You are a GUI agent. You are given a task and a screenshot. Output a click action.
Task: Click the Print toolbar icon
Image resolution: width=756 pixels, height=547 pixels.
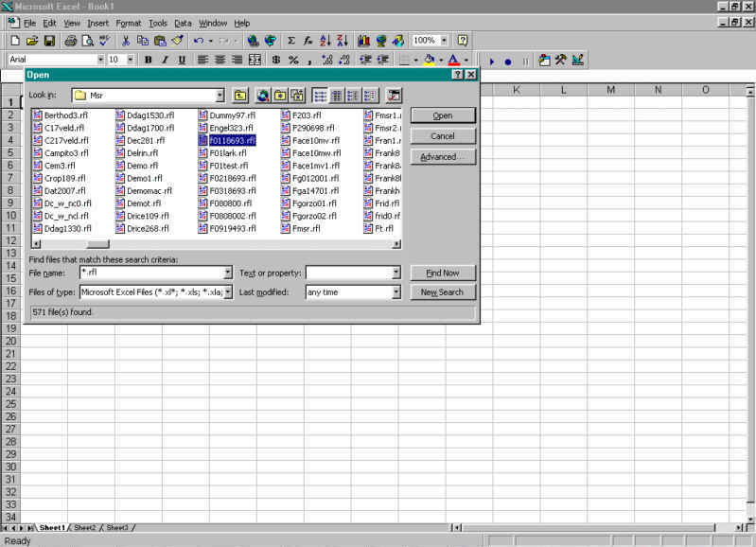click(x=71, y=41)
